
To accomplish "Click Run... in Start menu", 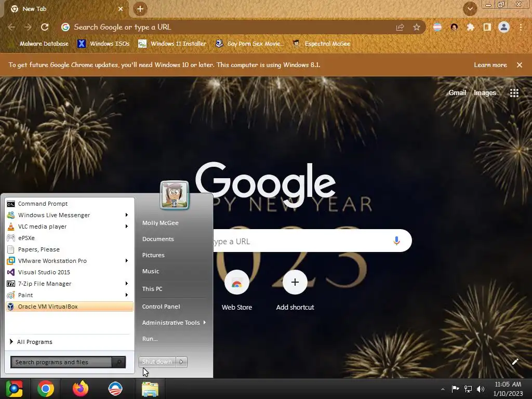I will 150,339.
